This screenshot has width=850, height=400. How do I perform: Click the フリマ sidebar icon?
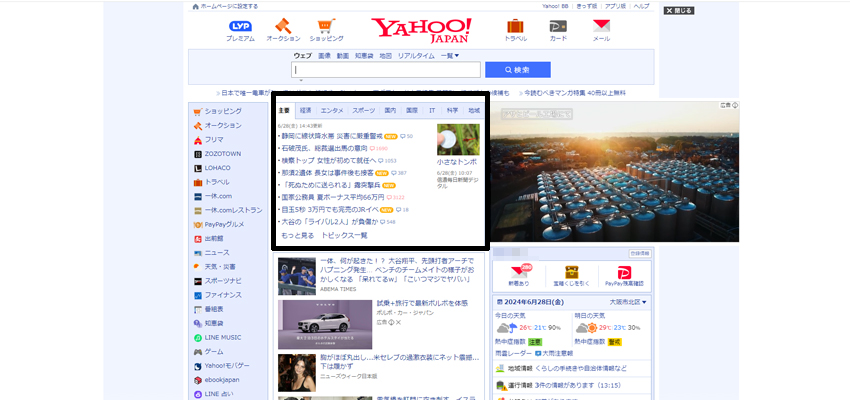point(198,140)
